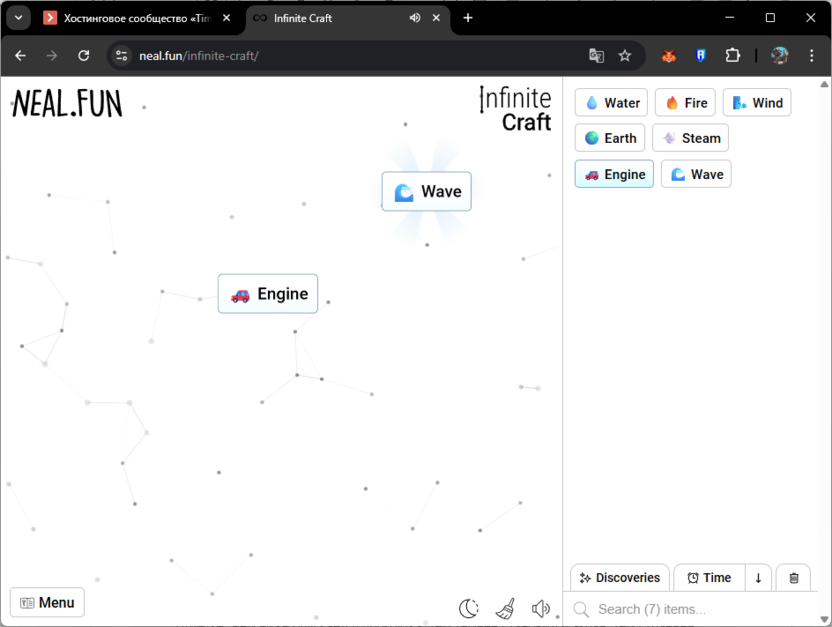Image resolution: width=832 pixels, height=627 pixels.
Task: Open the browser profile avatar
Action: pos(779,56)
